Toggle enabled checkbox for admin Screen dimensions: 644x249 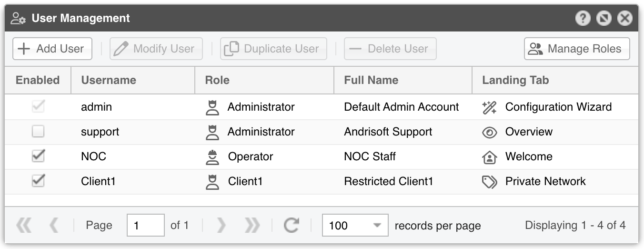38,107
